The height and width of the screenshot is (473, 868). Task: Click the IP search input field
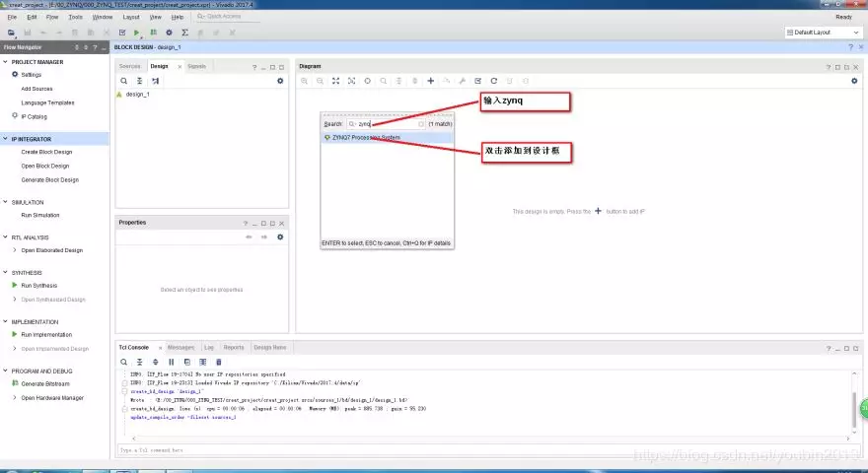click(387, 124)
